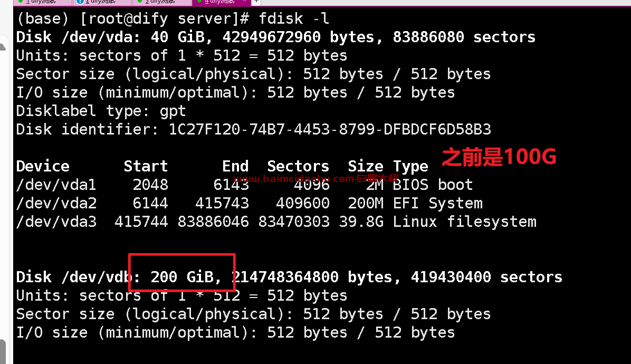Click green status dot on fourth tab
This screenshot has width=631, height=364.
pos(199,2)
